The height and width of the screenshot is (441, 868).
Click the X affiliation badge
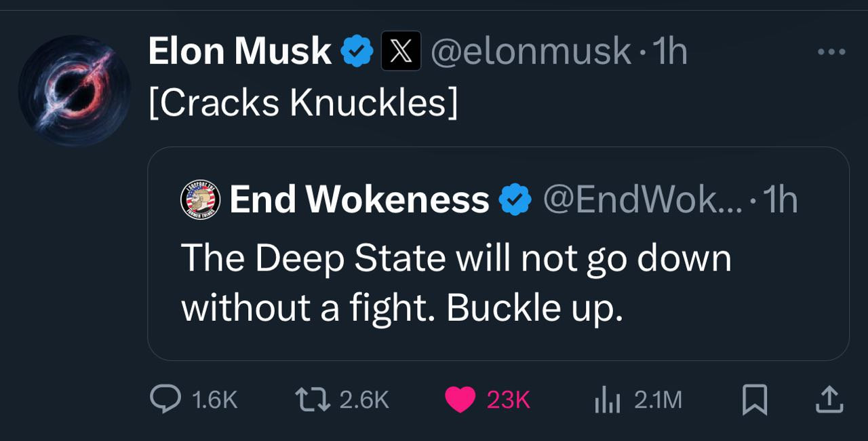[401, 52]
